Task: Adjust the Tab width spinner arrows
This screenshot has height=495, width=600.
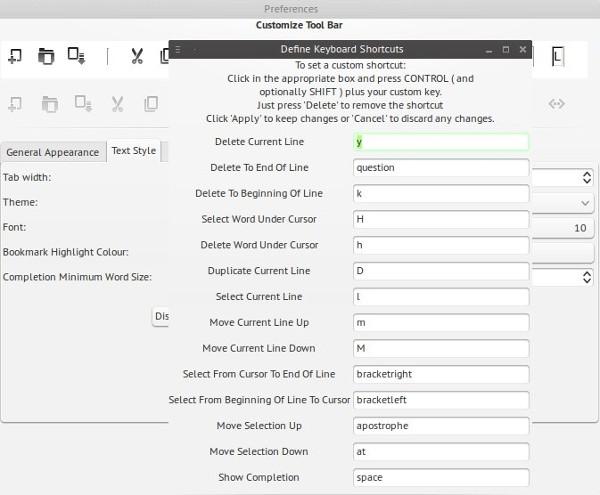Action: pos(587,177)
